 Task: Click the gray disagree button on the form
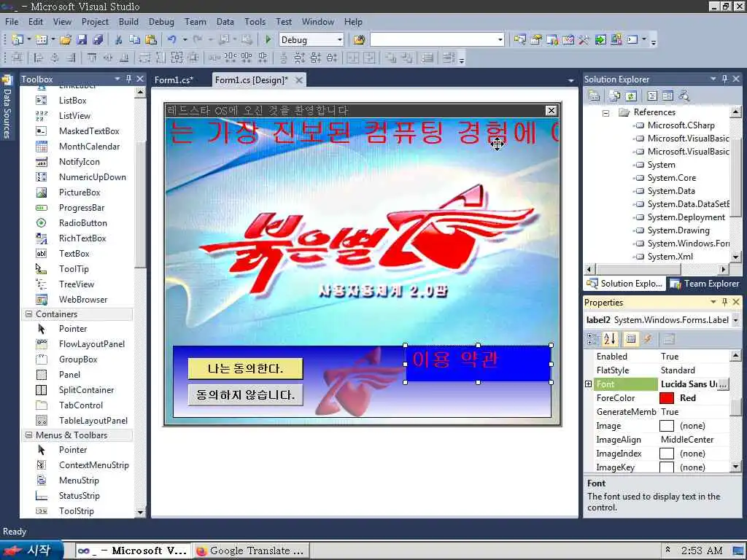[x=245, y=394]
